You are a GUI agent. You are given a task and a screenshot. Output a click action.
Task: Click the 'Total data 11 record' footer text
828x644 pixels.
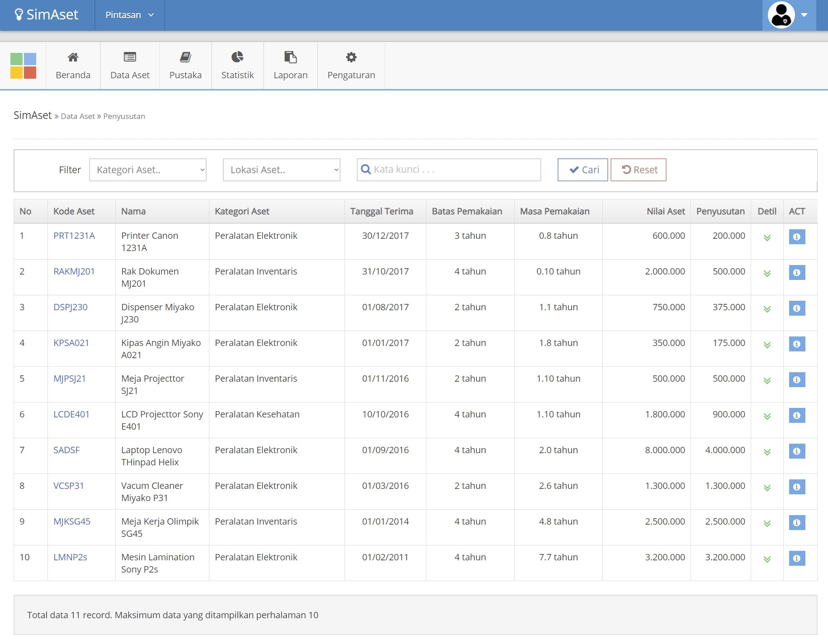point(173,615)
